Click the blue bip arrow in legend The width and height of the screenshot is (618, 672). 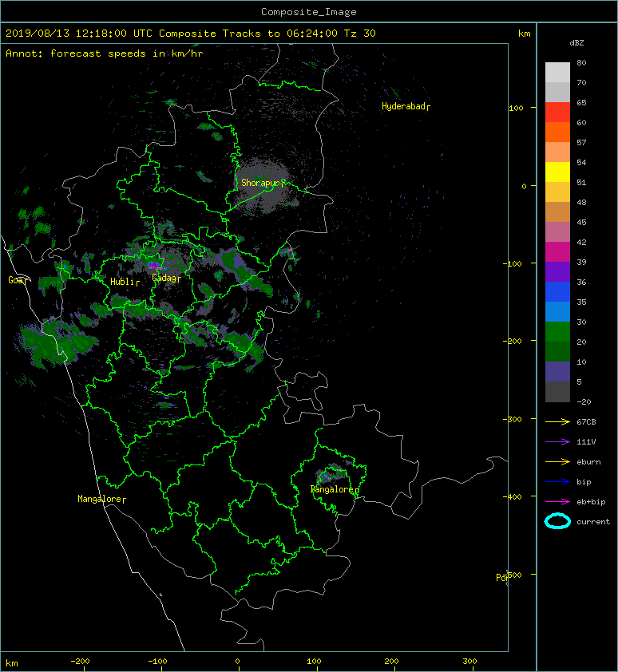point(557,482)
